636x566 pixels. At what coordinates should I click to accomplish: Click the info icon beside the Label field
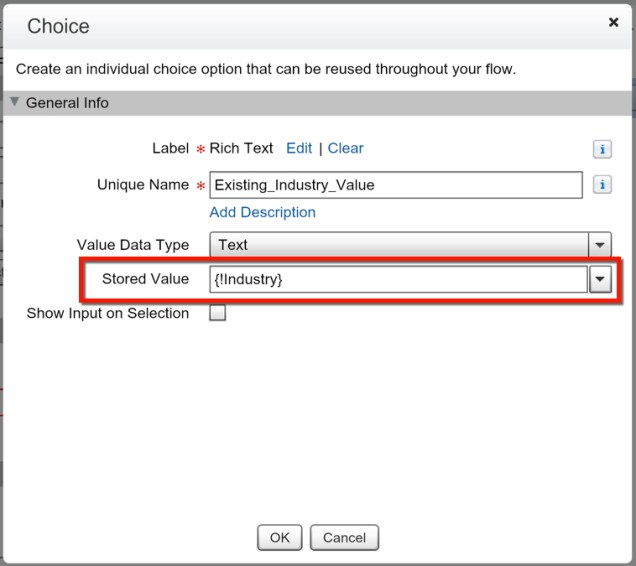coord(602,149)
